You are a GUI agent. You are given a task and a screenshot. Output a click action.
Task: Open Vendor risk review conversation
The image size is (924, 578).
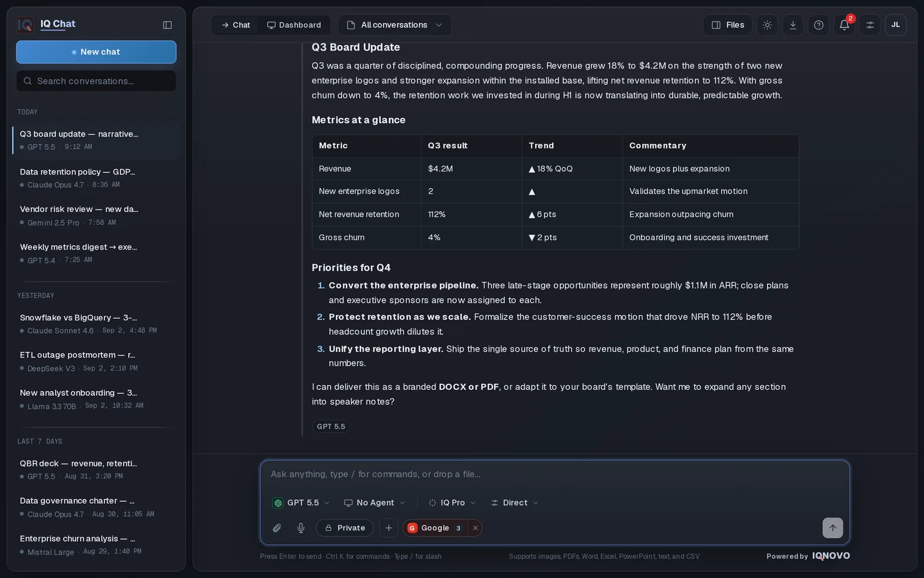pos(96,215)
